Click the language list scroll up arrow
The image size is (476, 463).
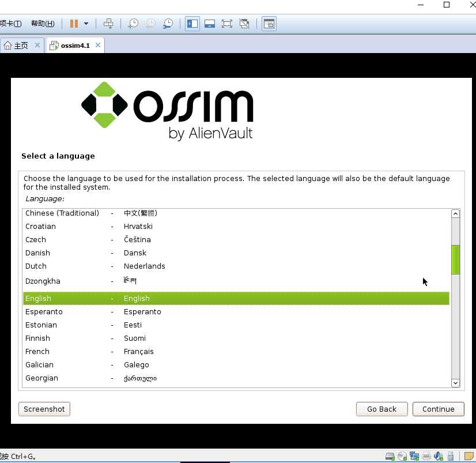[x=455, y=214]
